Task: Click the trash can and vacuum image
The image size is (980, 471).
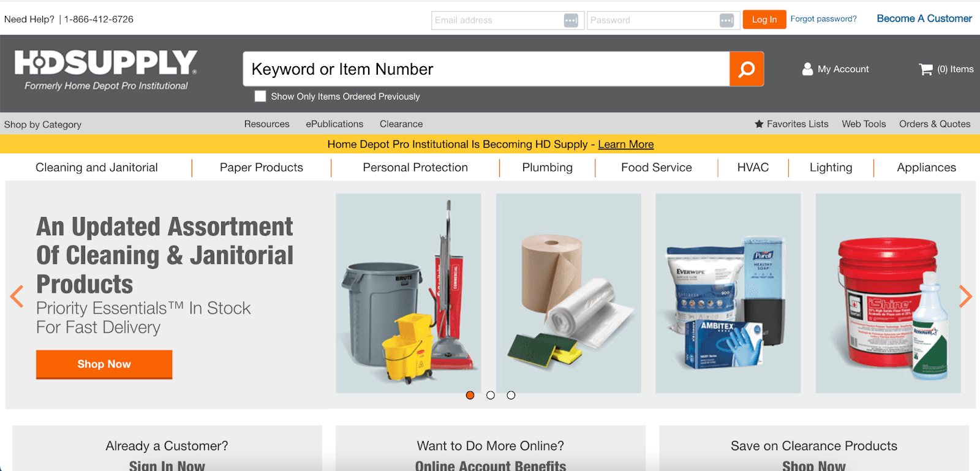Action: [x=409, y=293]
